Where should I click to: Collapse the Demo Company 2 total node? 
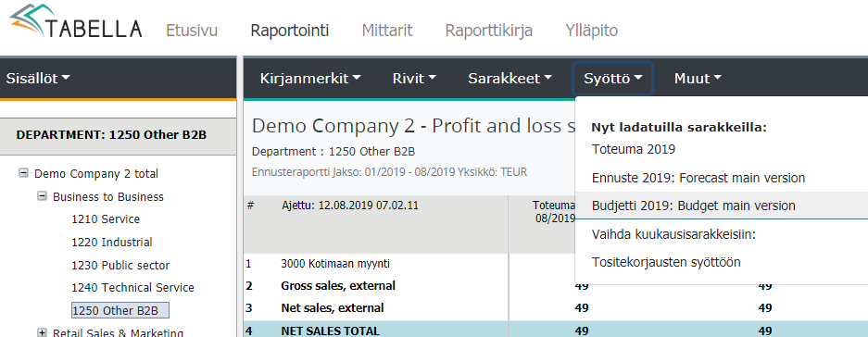click(23, 173)
